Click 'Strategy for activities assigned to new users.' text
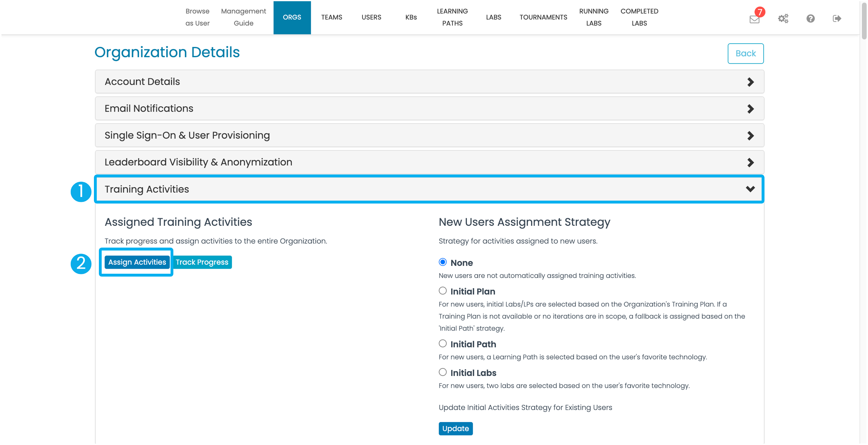The width and height of the screenshot is (868, 445). [518, 241]
